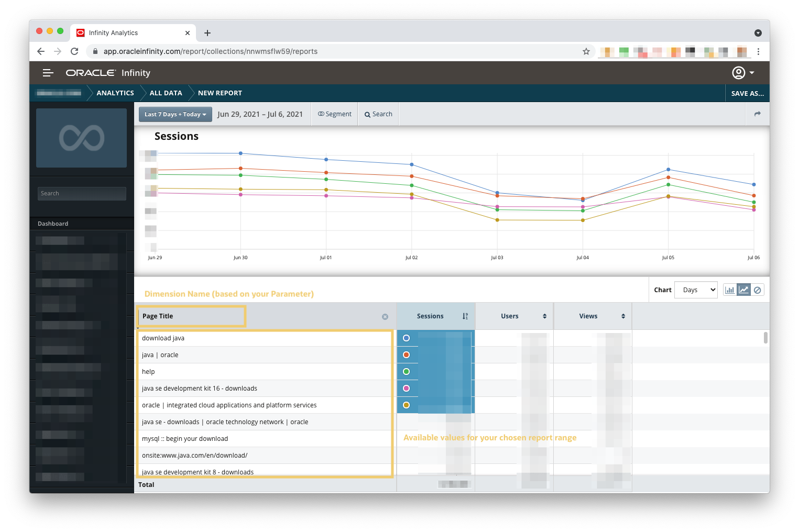Select NEW REPORT breadcrumb
Screen dimensions: 799x532
pyautogui.click(x=220, y=93)
